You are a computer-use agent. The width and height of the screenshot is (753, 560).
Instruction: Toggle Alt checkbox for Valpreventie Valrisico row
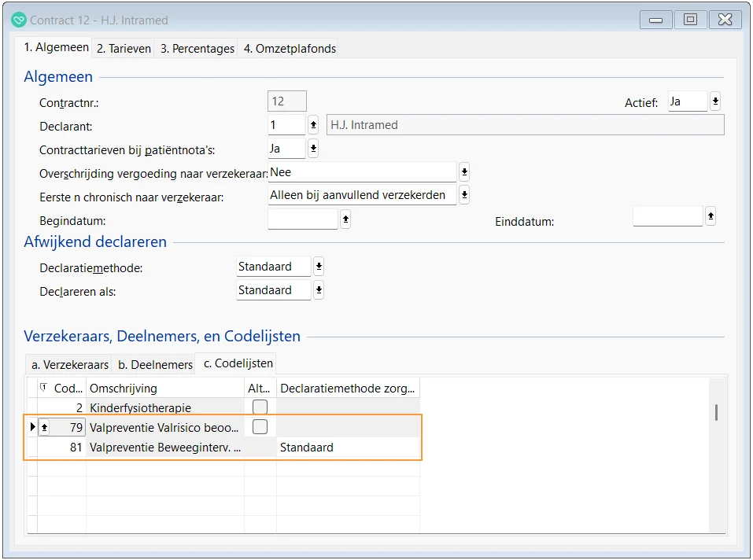click(x=260, y=427)
